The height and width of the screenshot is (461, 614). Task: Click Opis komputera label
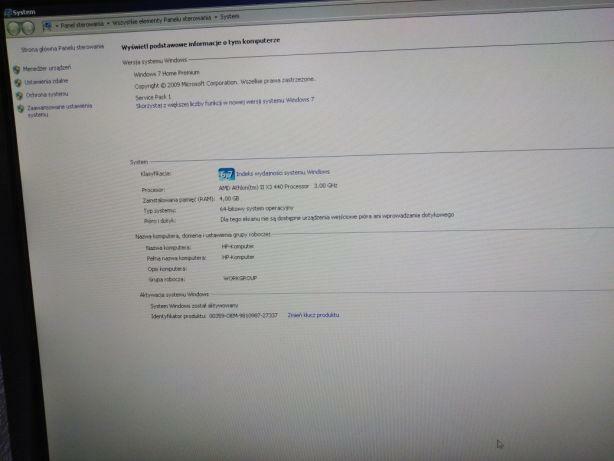(x=167, y=269)
